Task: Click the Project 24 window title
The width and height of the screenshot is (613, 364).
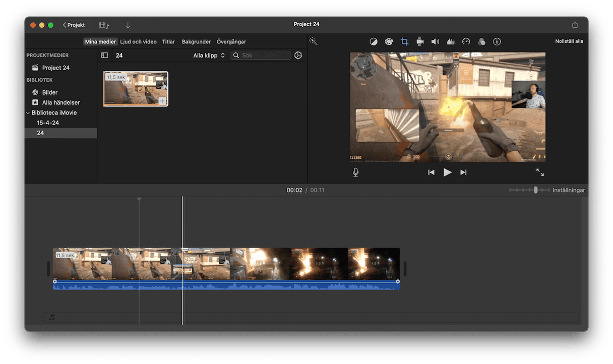Action: pos(306,24)
